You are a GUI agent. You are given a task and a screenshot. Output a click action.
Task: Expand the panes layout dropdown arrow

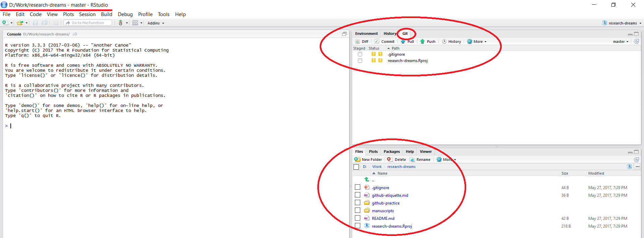[x=141, y=23]
